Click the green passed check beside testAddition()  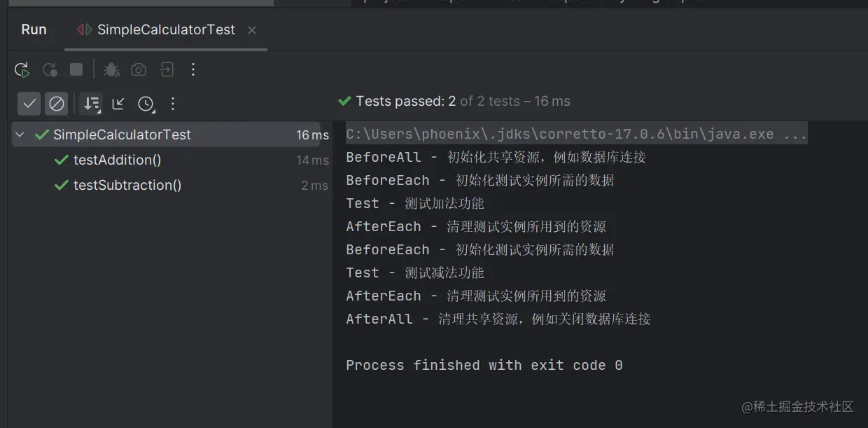(62, 160)
